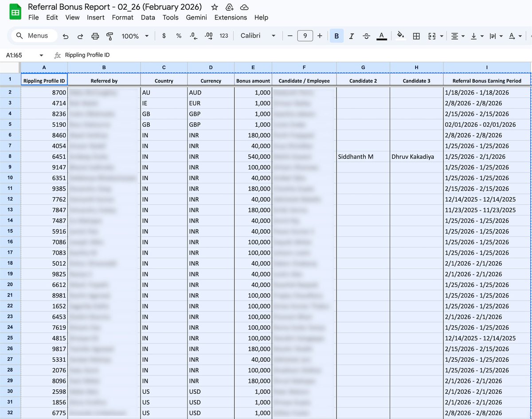Click the Bonus amount header cell
Image resolution: width=532 pixels, height=419 pixels.
(x=253, y=80)
